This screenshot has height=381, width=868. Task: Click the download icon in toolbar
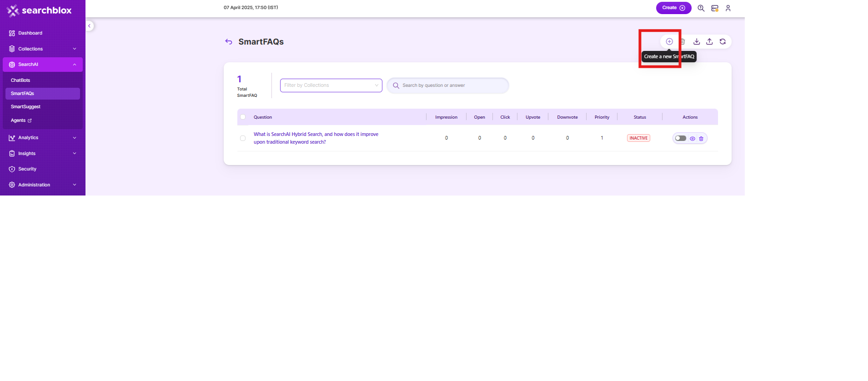click(x=697, y=41)
